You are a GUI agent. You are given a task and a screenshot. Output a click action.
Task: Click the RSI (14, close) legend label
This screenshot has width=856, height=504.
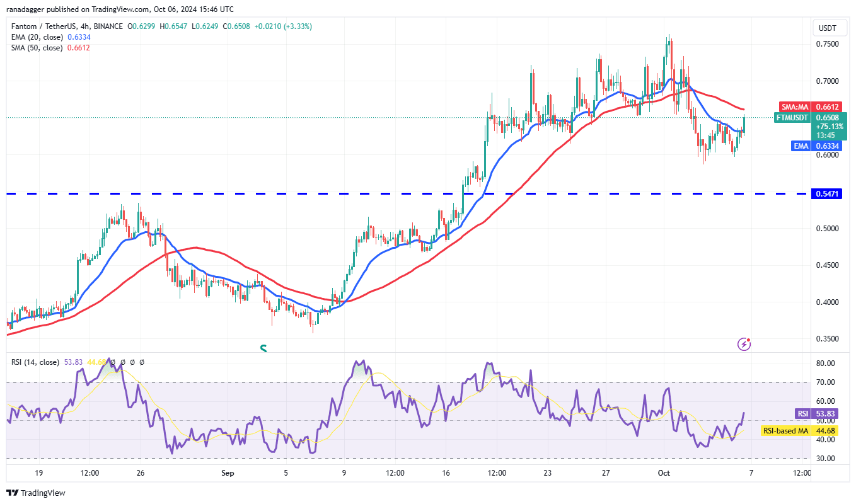[x=35, y=362]
